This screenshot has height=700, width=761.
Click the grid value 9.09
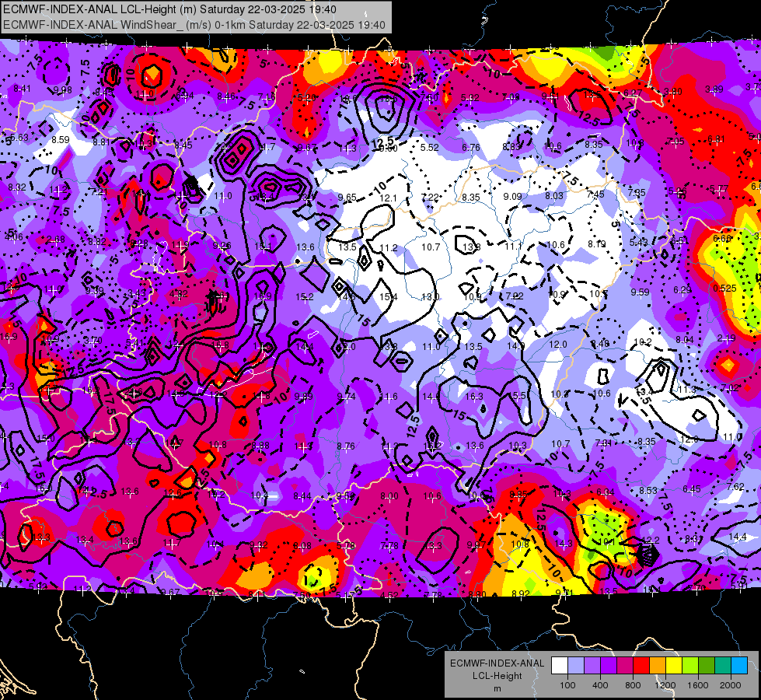[x=512, y=196]
